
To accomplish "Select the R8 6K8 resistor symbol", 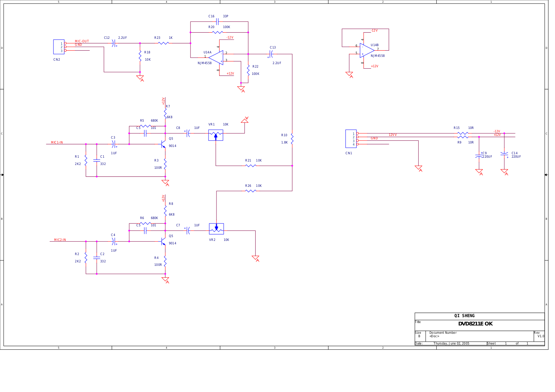I will [x=165, y=211].
